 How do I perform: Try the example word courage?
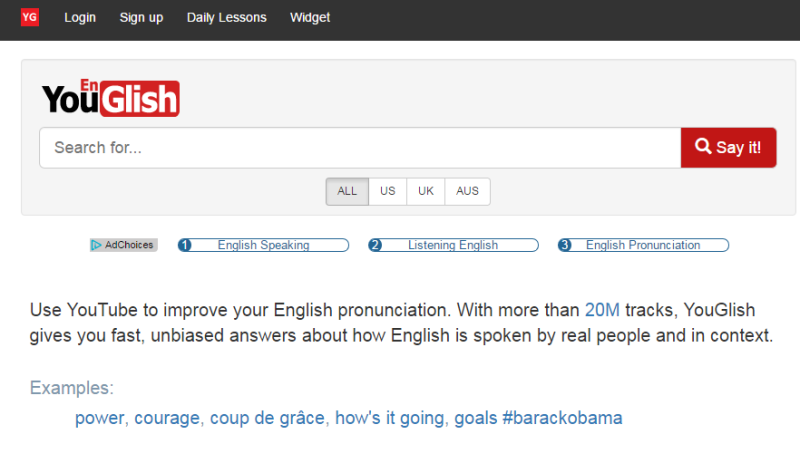point(167,418)
